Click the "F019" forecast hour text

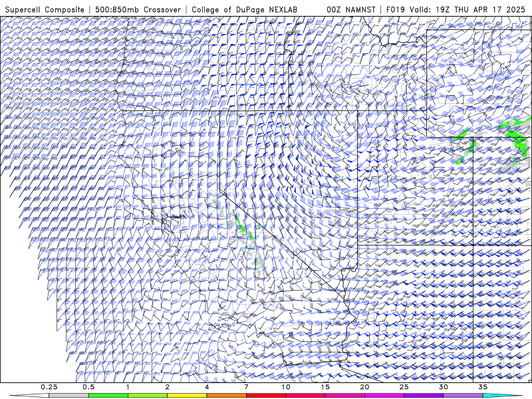pyautogui.click(x=396, y=9)
